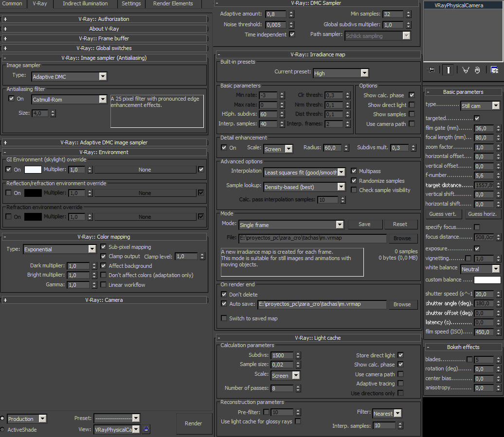The image size is (504, 437).
Task: Toggle the Show End Result icon
Action: click(449, 70)
